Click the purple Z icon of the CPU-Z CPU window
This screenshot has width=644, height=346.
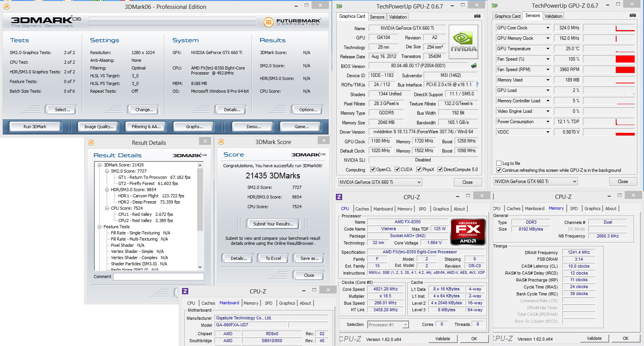339,197
